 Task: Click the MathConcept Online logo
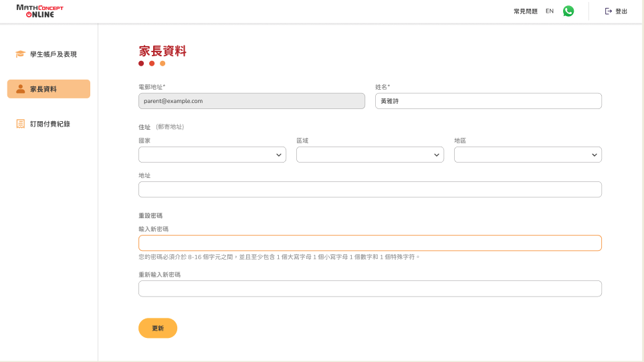[40, 11]
